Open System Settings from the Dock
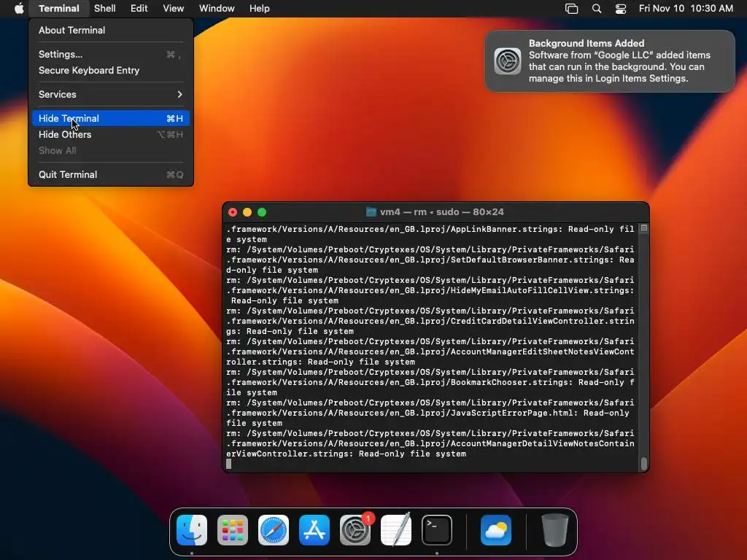 [355, 530]
